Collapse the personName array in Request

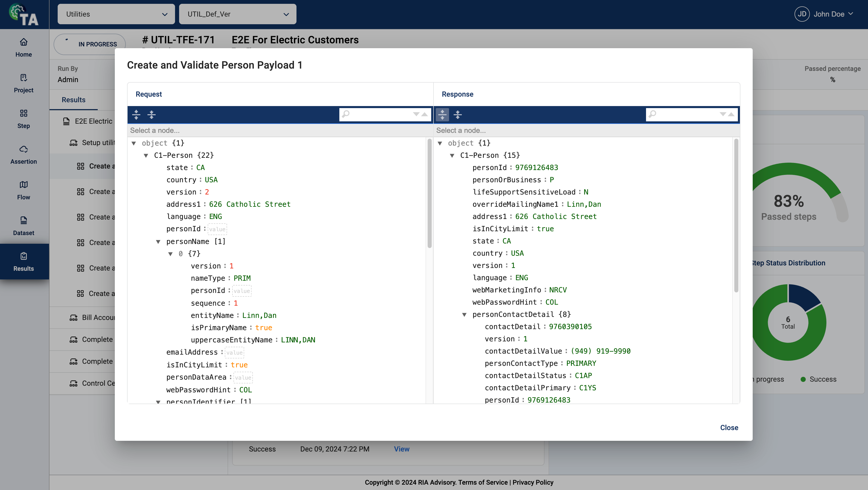pyautogui.click(x=158, y=241)
